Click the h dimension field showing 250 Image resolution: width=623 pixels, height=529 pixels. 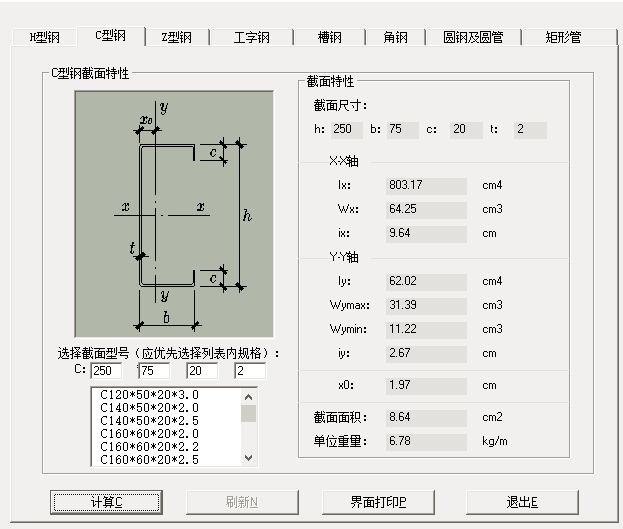click(x=347, y=130)
